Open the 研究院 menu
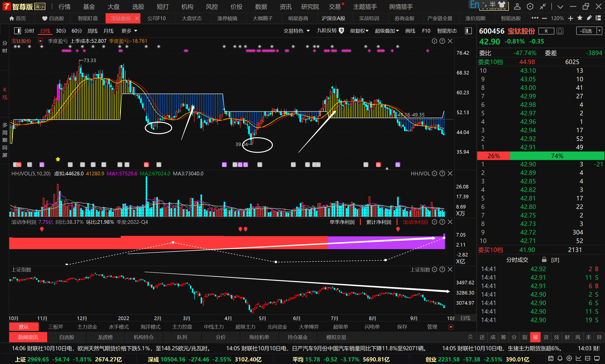This screenshot has height=364, width=605. pos(310,7)
